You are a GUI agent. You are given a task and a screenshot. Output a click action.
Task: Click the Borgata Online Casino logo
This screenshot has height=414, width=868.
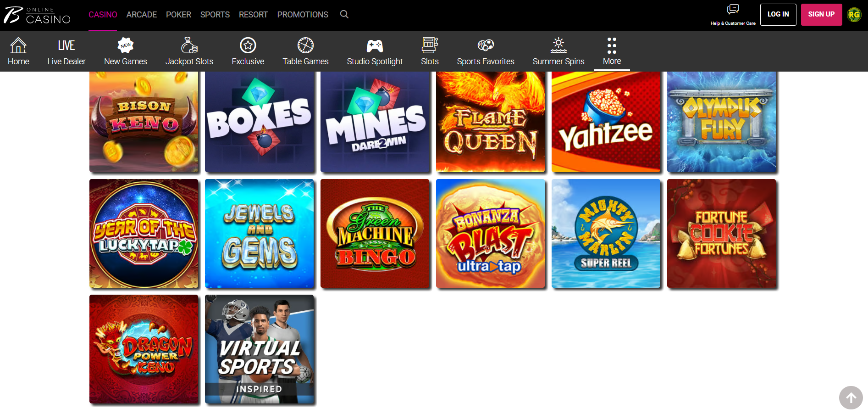pos(37,15)
